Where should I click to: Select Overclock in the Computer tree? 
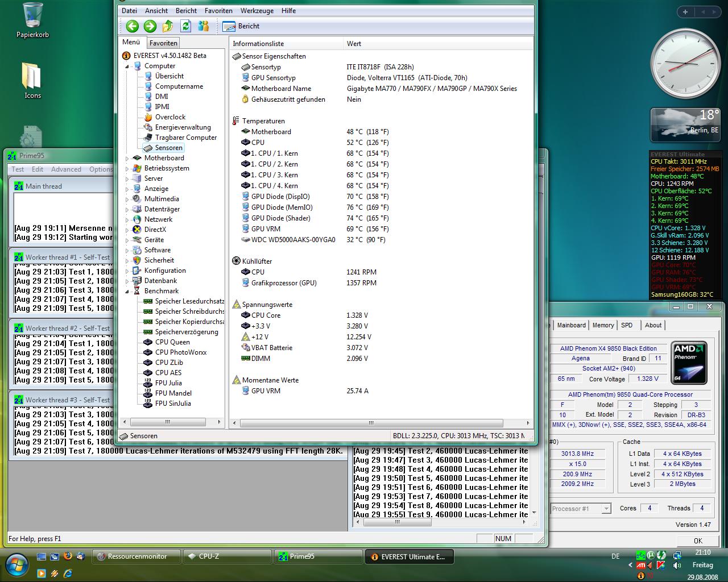170,117
